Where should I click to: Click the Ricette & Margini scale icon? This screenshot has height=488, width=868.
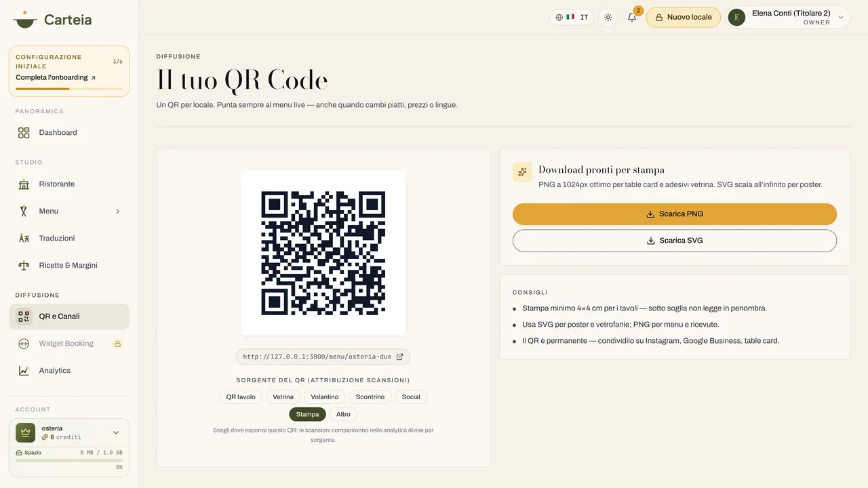24,266
